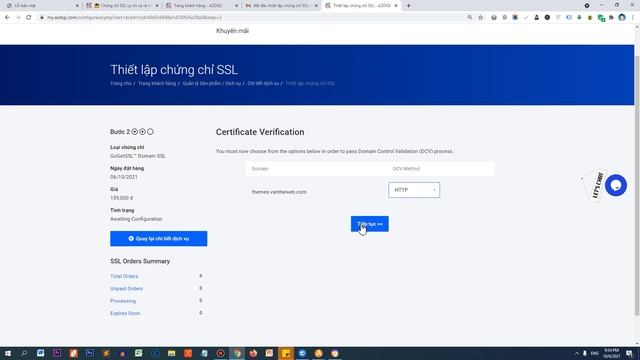Click the zoom magnifier icon in address bar

click(x=470, y=18)
